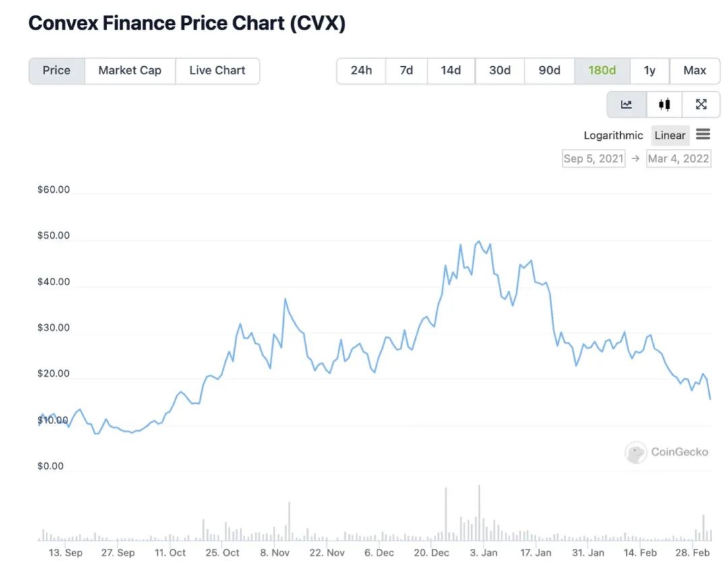
Task: Switch to candlestick chart icon
Action: [665, 105]
